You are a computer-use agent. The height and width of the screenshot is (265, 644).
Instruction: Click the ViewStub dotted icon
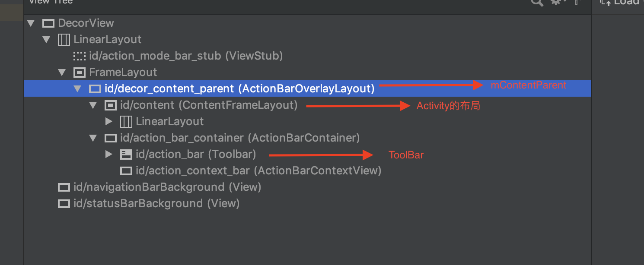point(80,56)
